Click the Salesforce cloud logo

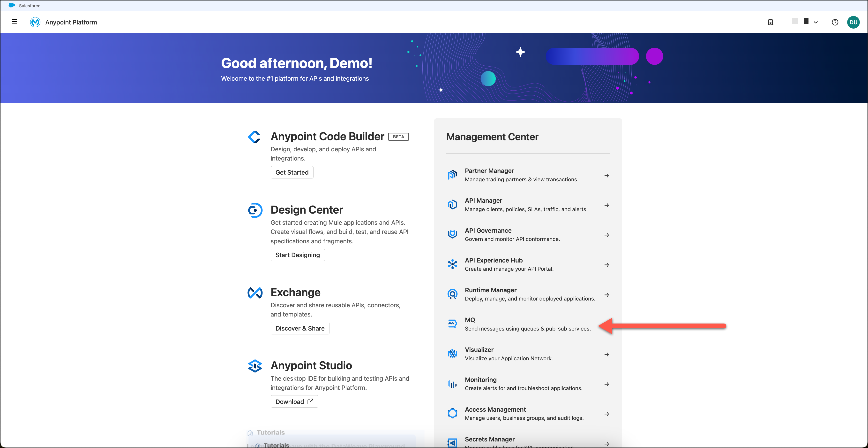[12, 5]
